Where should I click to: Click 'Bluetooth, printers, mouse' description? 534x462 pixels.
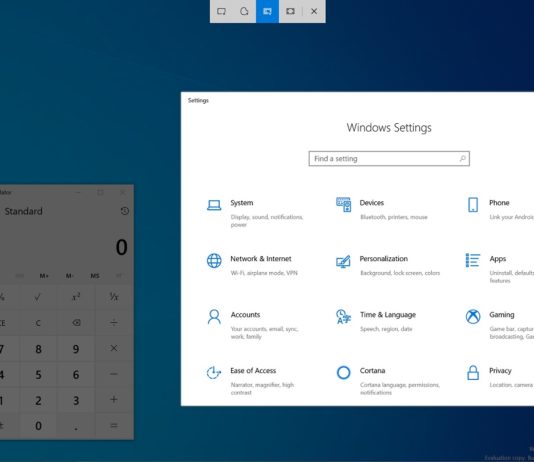(x=394, y=217)
